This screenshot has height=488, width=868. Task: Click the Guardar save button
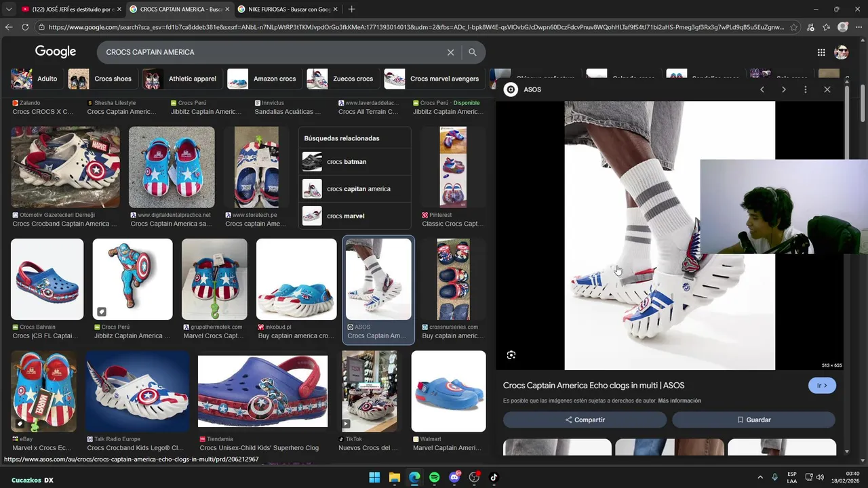pyautogui.click(x=753, y=420)
